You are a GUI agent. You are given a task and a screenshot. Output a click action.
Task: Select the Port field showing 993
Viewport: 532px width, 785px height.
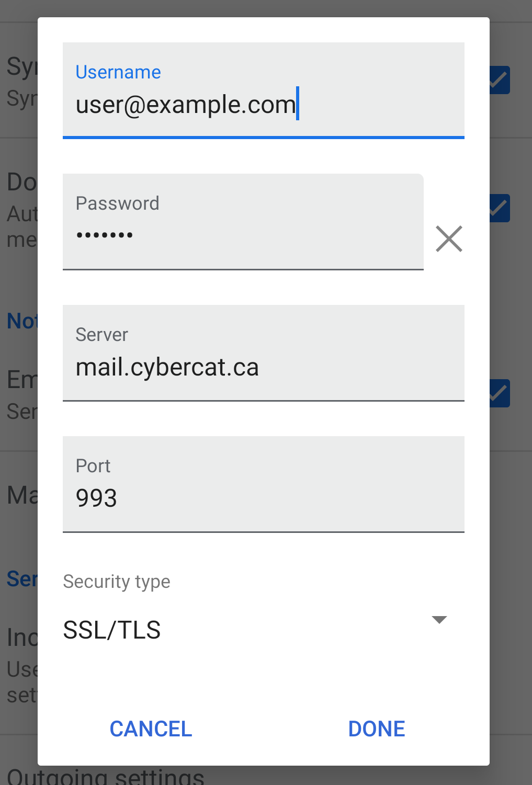pyautogui.click(x=96, y=498)
